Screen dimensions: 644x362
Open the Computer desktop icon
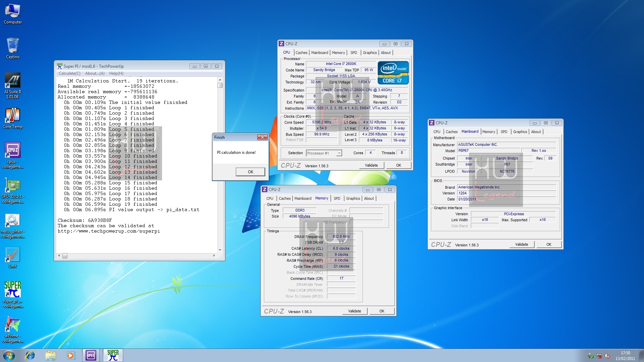click(x=13, y=14)
